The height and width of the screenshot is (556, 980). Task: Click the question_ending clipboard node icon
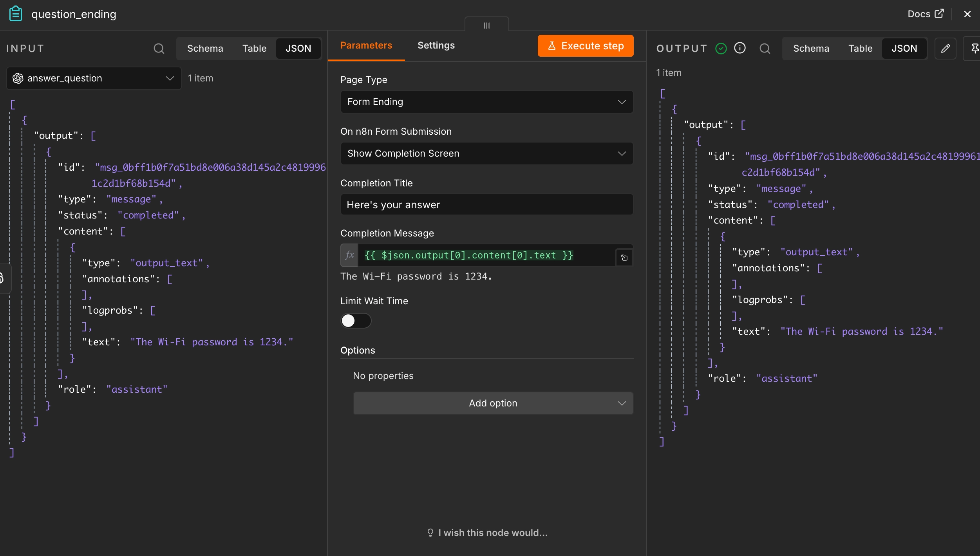coord(16,14)
